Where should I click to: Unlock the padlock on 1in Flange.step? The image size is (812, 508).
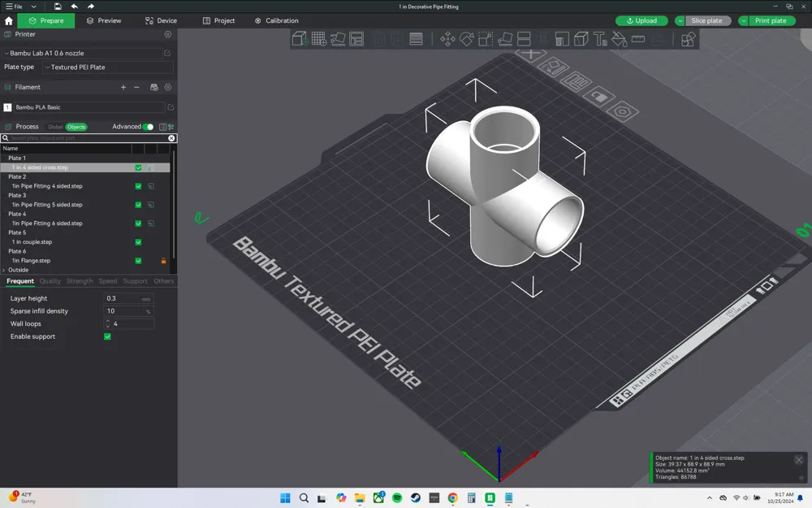coord(162,260)
